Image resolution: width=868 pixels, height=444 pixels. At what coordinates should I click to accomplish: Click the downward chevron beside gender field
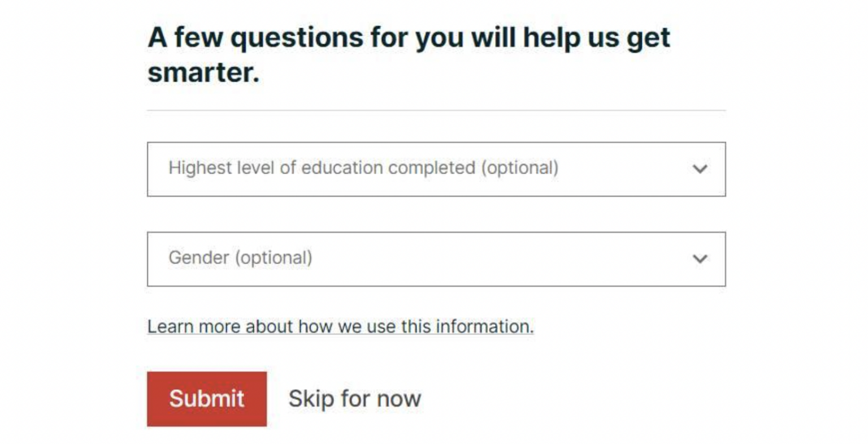(x=700, y=258)
